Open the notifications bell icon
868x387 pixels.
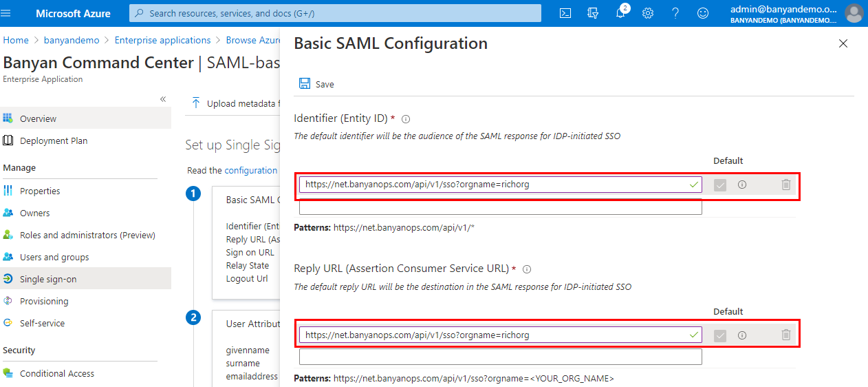(620, 13)
